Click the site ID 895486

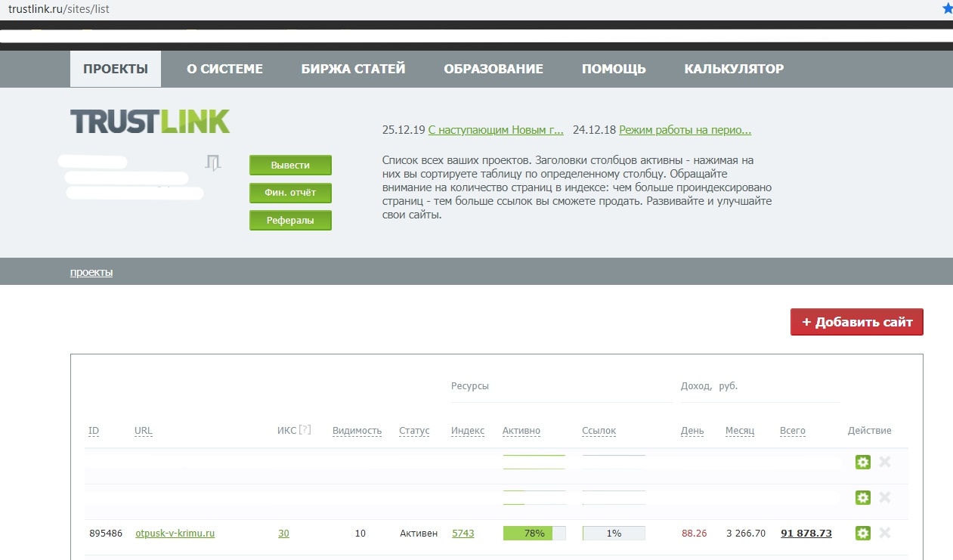click(x=106, y=534)
